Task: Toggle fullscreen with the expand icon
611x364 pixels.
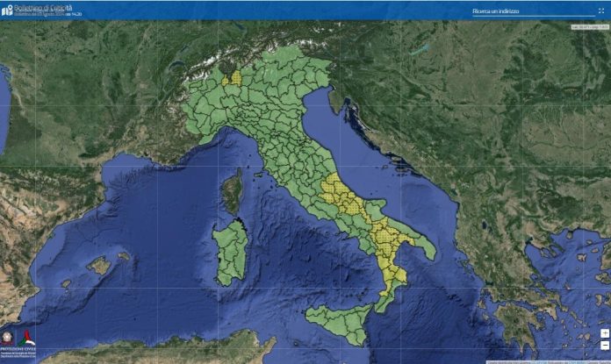Action: (601, 11)
